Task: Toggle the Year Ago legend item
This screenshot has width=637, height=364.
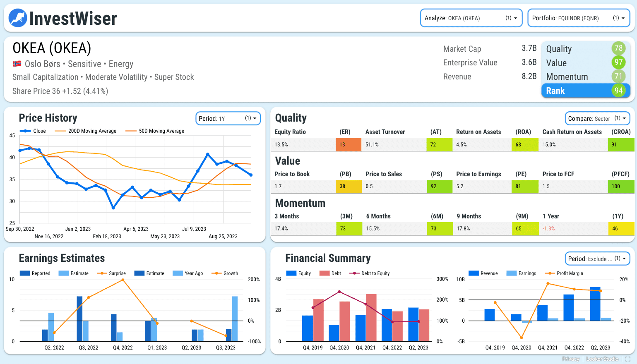Action: click(x=188, y=273)
